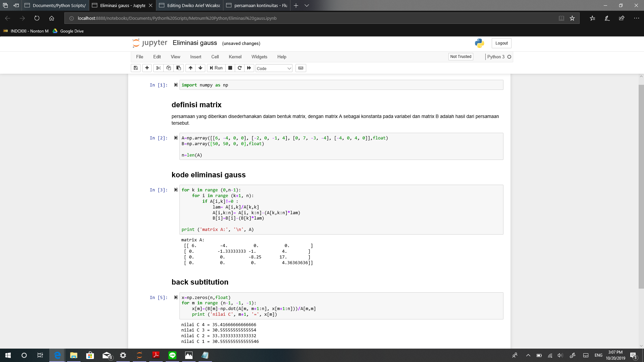Image resolution: width=644 pixels, height=362 pixels.
Task: Interrupt the kernel with the stop icon
Action: (x=230, y=68)
